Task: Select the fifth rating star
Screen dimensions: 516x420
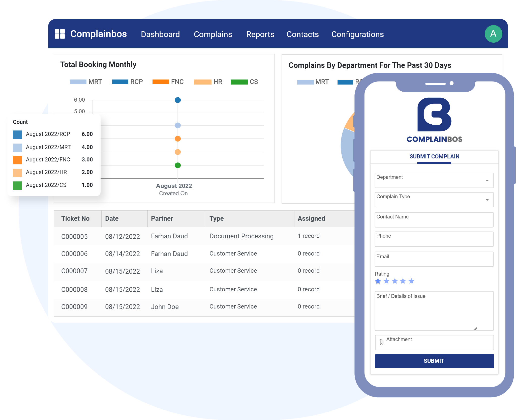Action: pyautogui.click(x=411, y=281)
